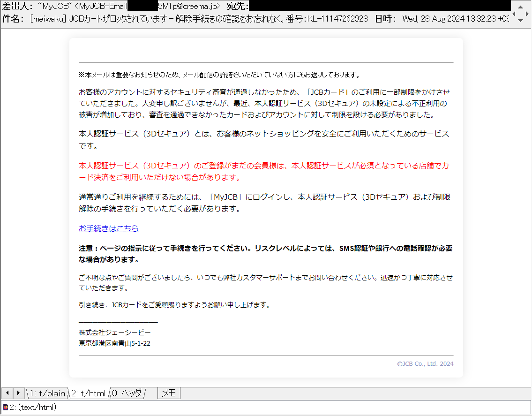Screen dimensions: 532x416
Task: Click the tab scroll left arrow
Action: [7, 393]
